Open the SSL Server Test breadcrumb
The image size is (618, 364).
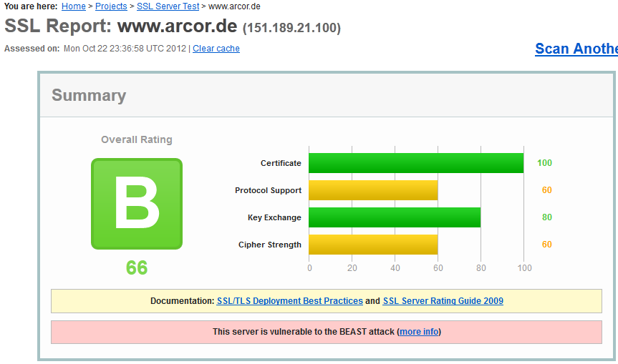(168, 6)
